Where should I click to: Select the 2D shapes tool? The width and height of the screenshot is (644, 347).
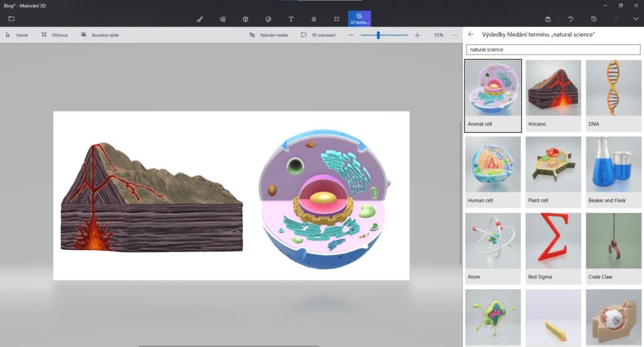(223, 19)
